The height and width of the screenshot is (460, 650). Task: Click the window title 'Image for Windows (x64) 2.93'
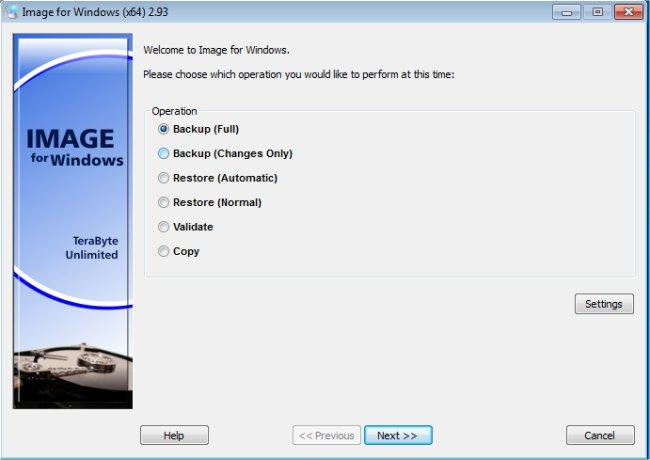tap(95, 12)
